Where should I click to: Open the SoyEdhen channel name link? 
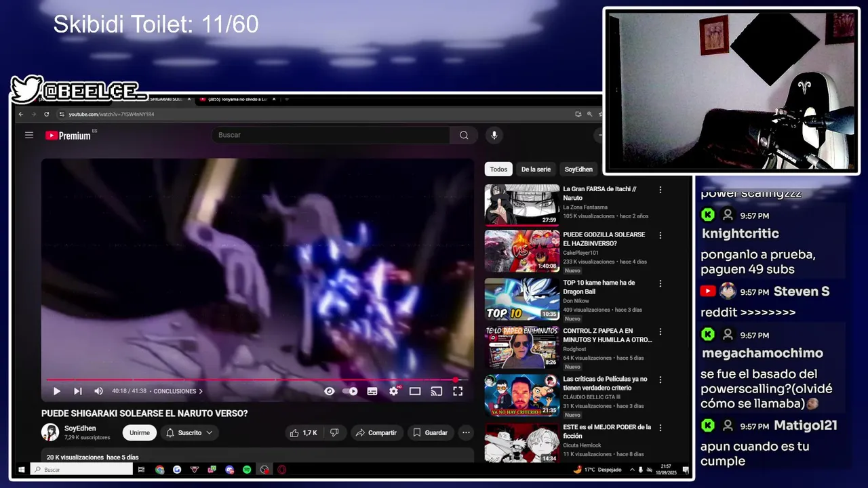click(x=80, y=428)
